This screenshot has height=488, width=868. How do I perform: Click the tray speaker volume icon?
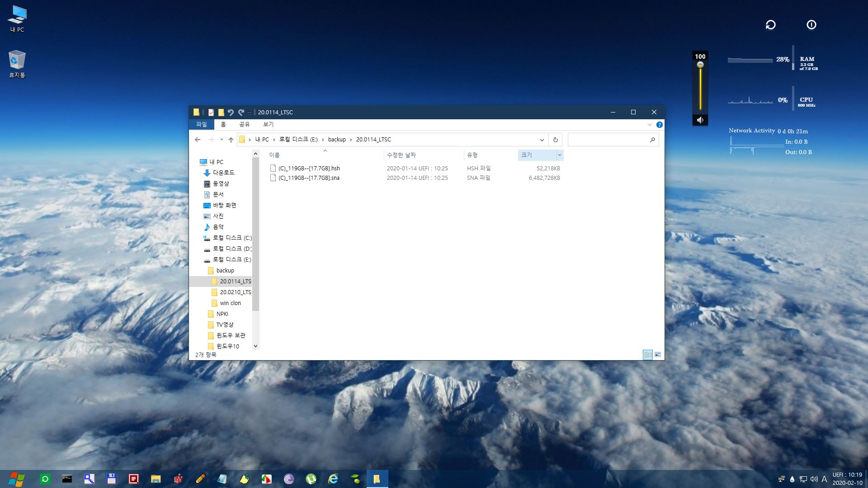click(814, 479)
